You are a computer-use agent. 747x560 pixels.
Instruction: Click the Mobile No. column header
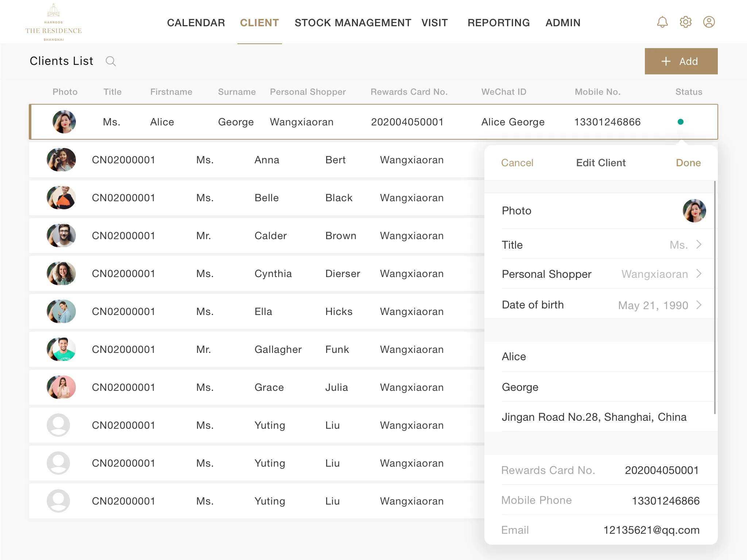click(597, 92)
